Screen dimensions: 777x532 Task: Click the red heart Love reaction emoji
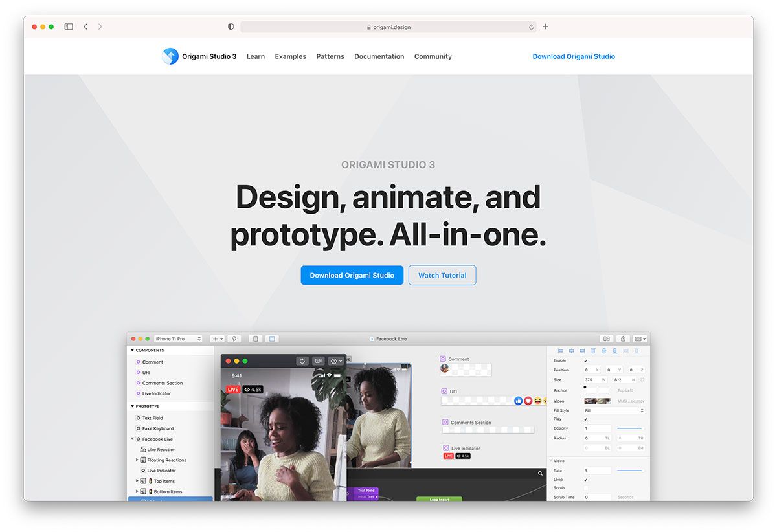click(528, 401)
